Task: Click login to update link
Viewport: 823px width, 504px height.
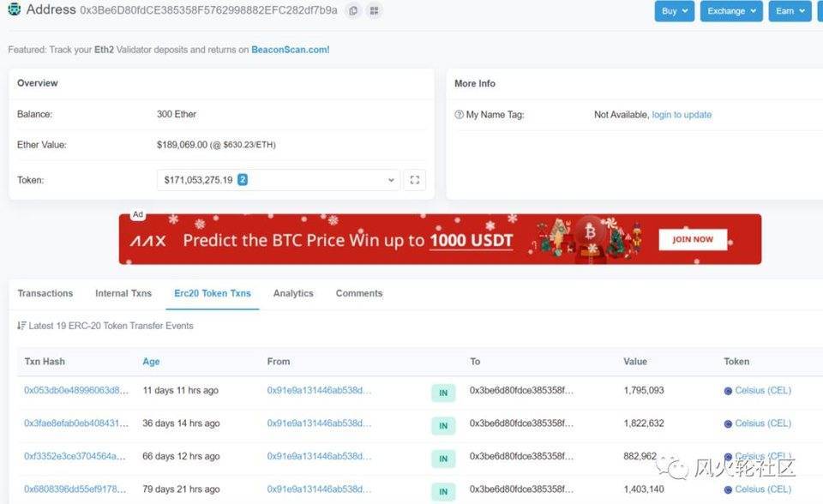Action: 682,115
